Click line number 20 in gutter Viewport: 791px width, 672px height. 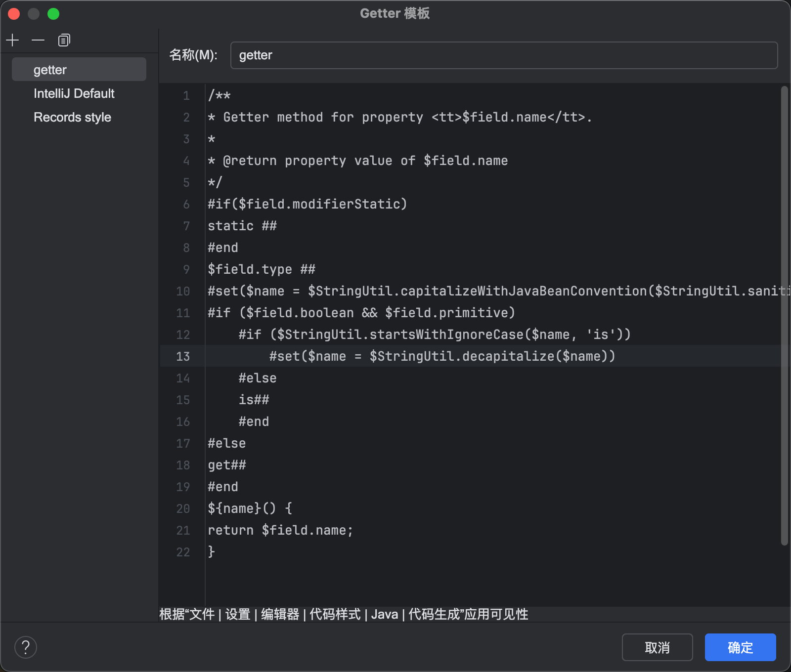(183, 508)
